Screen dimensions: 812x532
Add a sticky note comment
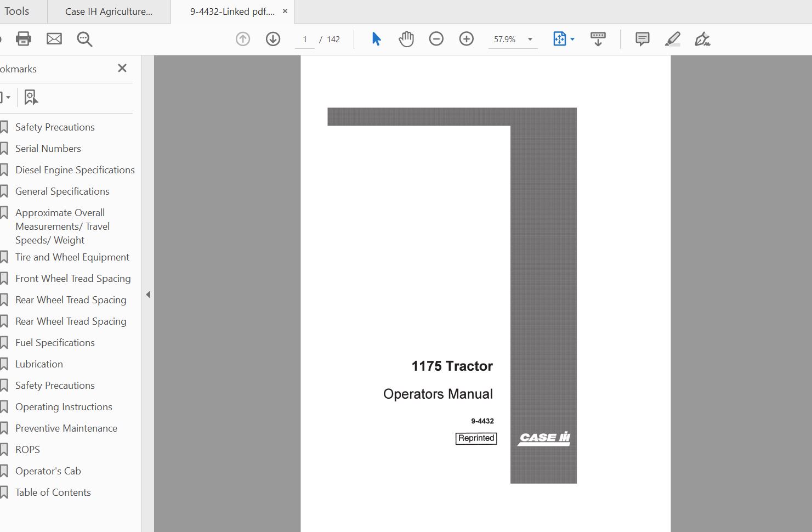point(641,38)
